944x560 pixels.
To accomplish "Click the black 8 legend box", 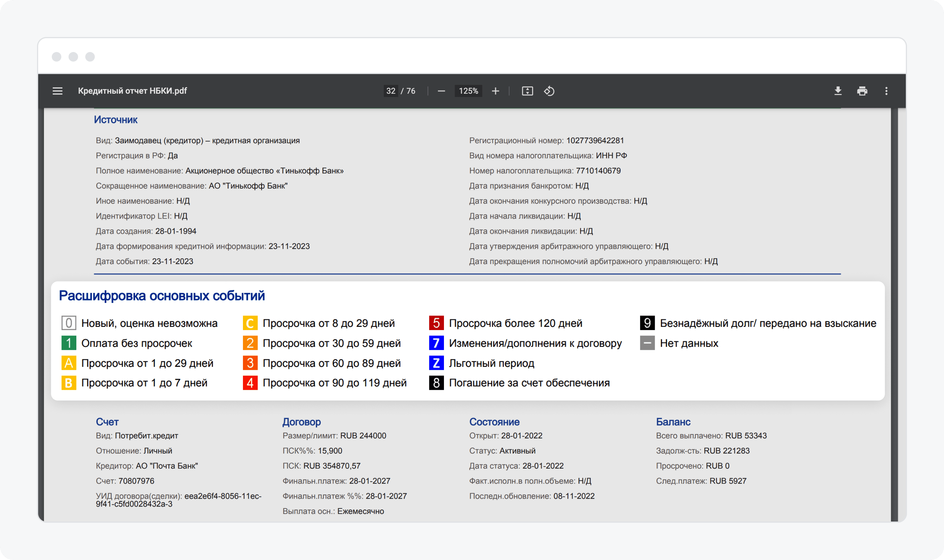I will [x=436, y=383].
